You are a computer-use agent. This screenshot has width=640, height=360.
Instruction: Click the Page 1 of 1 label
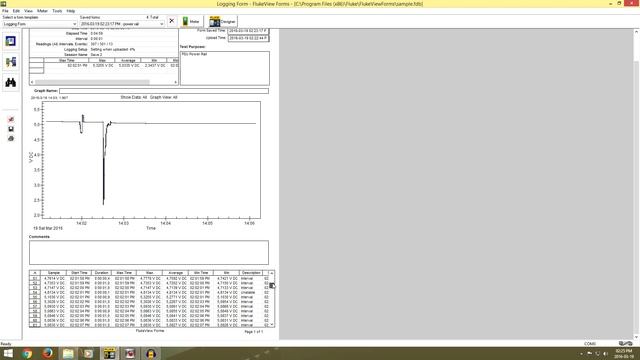coord(253,332)
